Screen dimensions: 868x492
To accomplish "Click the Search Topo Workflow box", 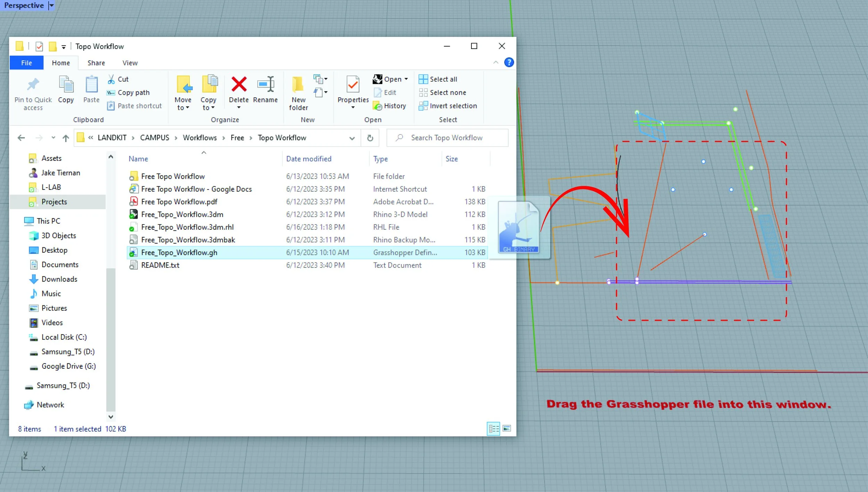I will coord(447,138).
